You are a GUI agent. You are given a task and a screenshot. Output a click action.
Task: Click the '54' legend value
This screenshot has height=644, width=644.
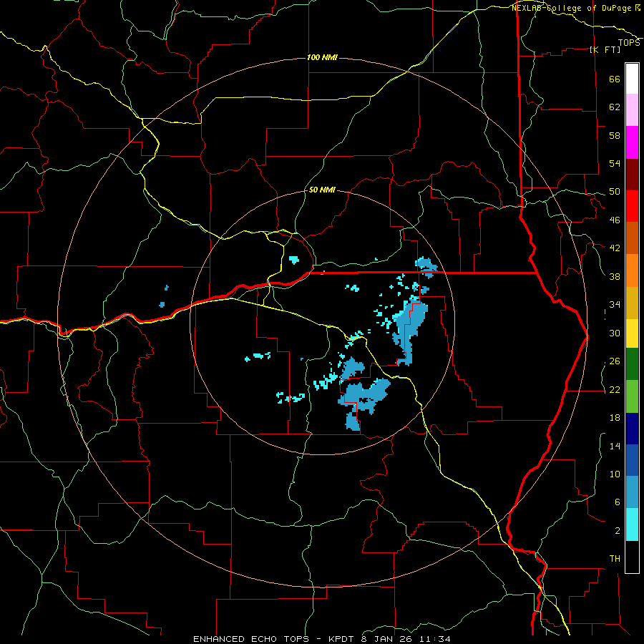615,163
